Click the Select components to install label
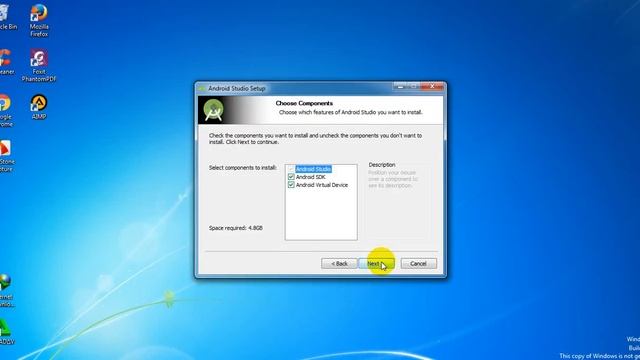This screenshot has height=360, width=640. click(x=242, y=168)
